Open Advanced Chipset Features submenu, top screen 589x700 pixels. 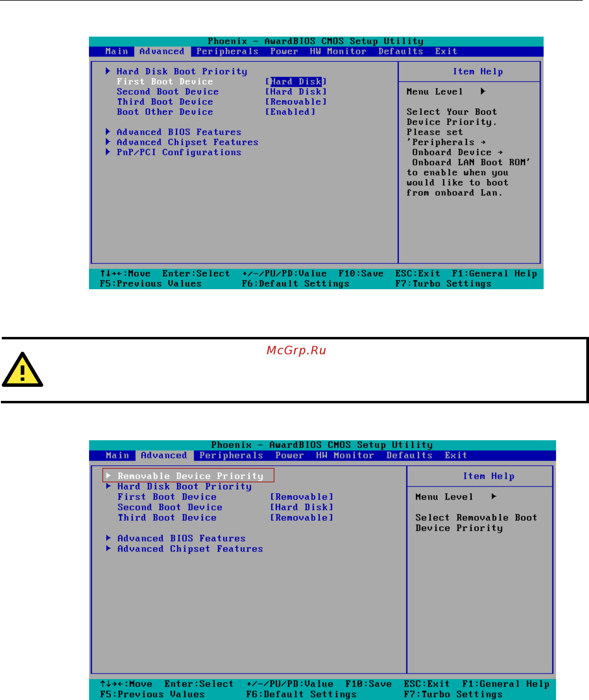(x=188, y=142)
